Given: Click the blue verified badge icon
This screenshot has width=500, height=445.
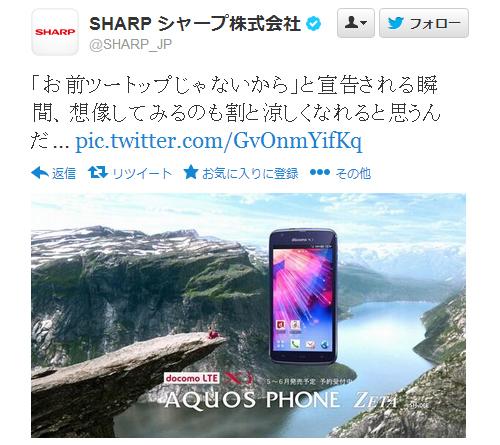Looking at the screenshot, I should coord(313,24).
